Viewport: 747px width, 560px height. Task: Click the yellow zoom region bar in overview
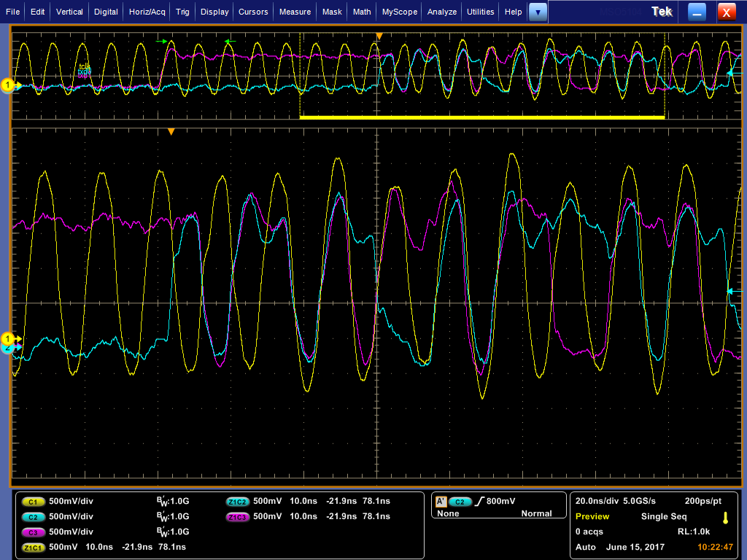pyautogui.click(x=482, y=117)
